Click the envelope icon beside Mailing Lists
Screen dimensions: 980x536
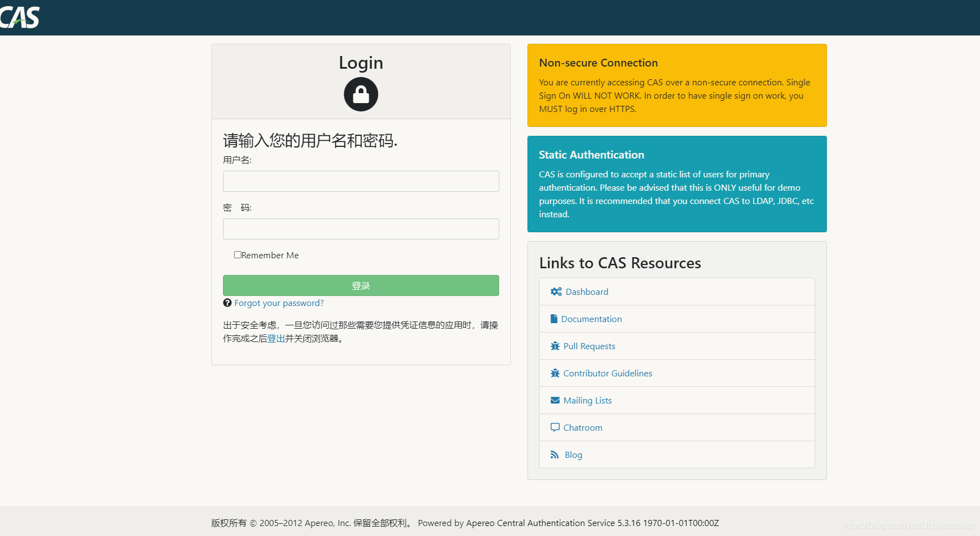[x=555, y=400]
